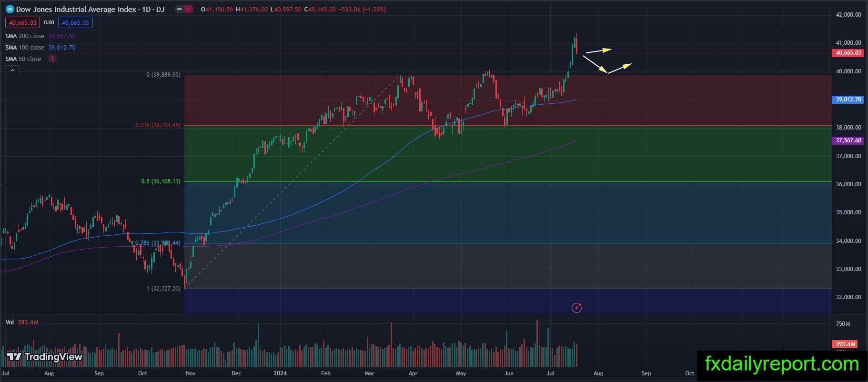Click the 2024 label on the time axis
Screen dimensions: 868x382
[280, 373]
